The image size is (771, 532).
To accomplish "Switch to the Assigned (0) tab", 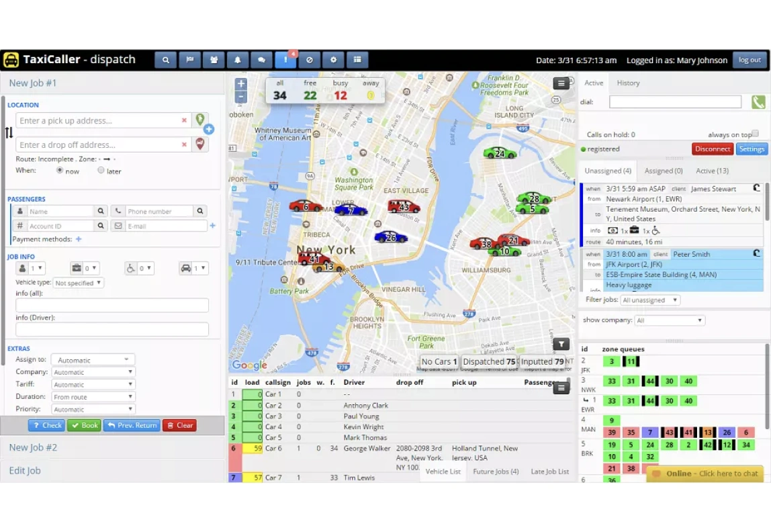I will (664, 171).
